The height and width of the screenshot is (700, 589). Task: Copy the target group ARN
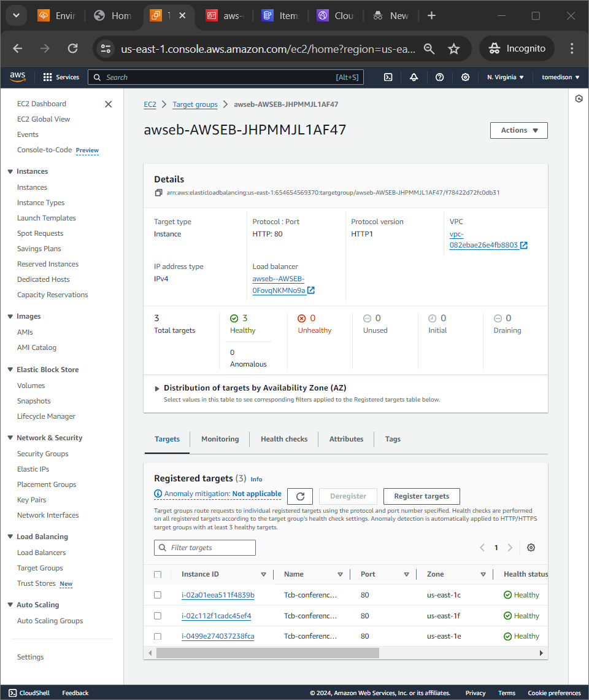pyautogui.click(x=158, y=193)
